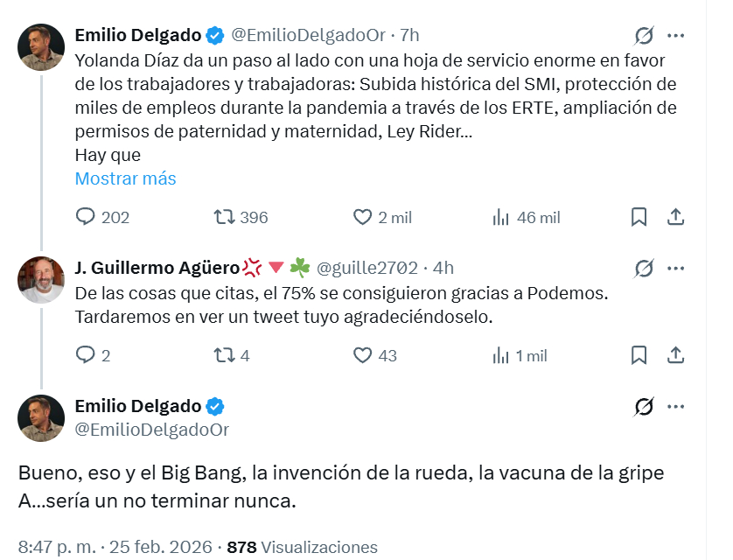Image resolution: width=733 pixels, height=560 pixels.
Task: Open more options on Agüero's reply
Action: click(x=675, y=268)
